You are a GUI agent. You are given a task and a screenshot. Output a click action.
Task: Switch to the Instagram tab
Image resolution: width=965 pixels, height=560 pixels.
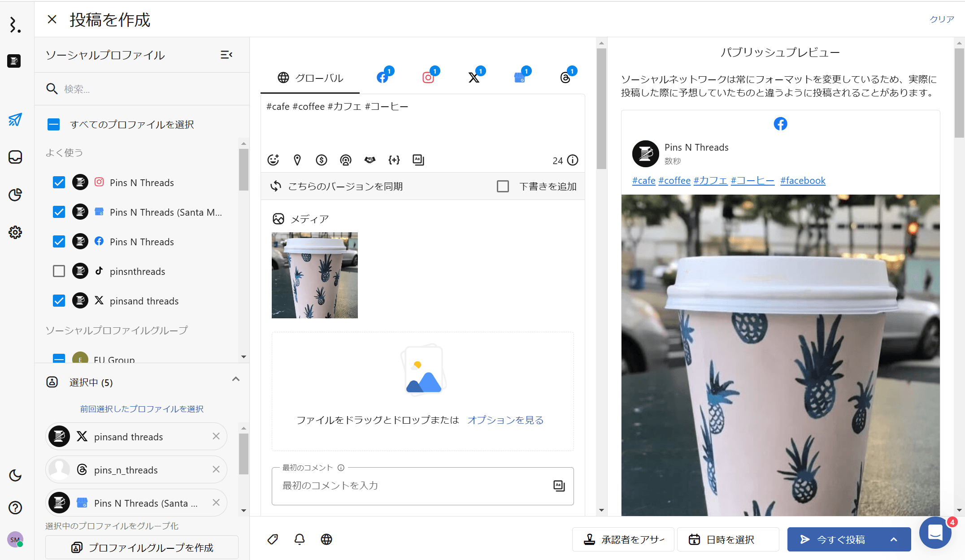[429, 78]
